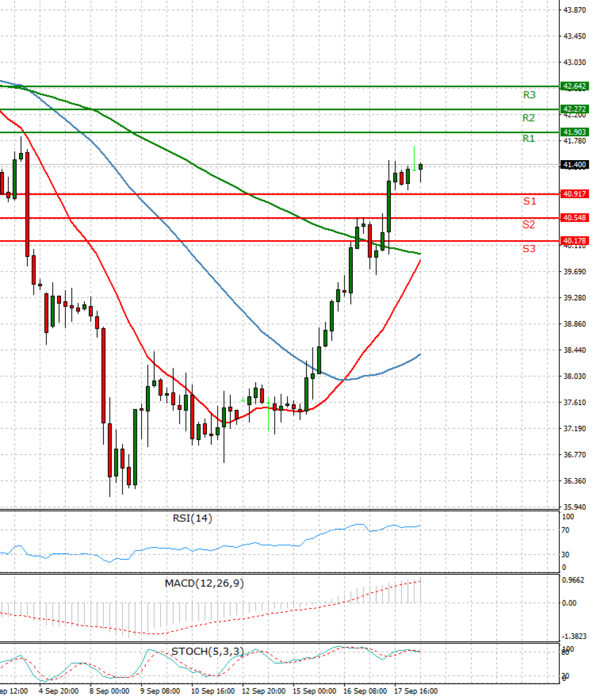The width and height of the screenshot is (593, 700).
Task: Click the 41.780 price axis value
Action: 575,141
